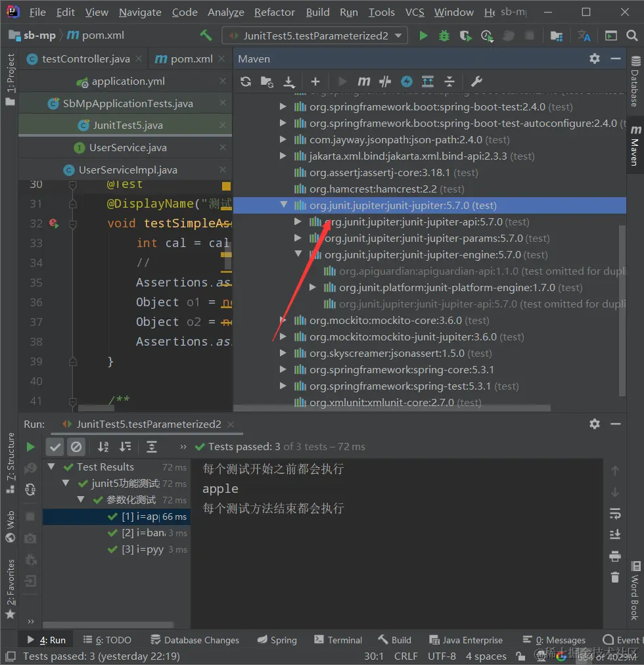Click run gutter icon at line 32

54,223
